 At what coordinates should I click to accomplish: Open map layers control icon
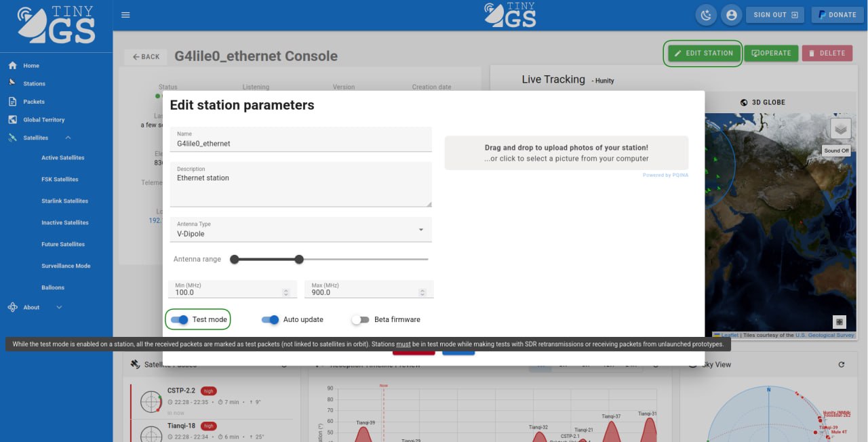pyautogui.click(x=841, y=129)
